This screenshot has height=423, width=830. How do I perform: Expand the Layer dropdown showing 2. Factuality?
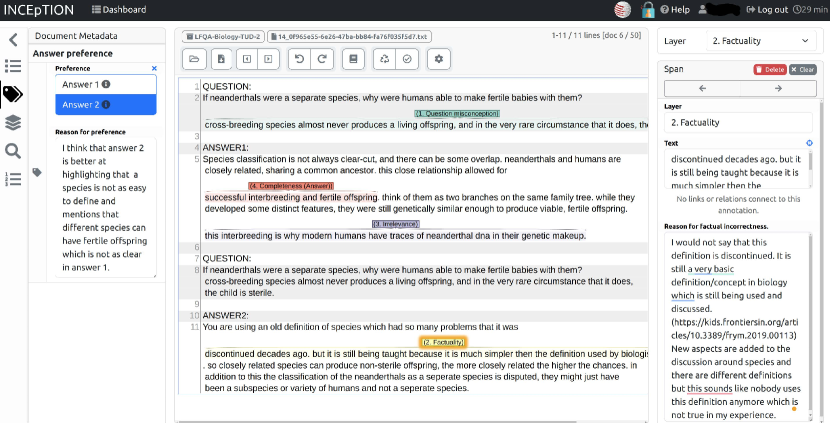pyautogui.click(x=760, y=41)
